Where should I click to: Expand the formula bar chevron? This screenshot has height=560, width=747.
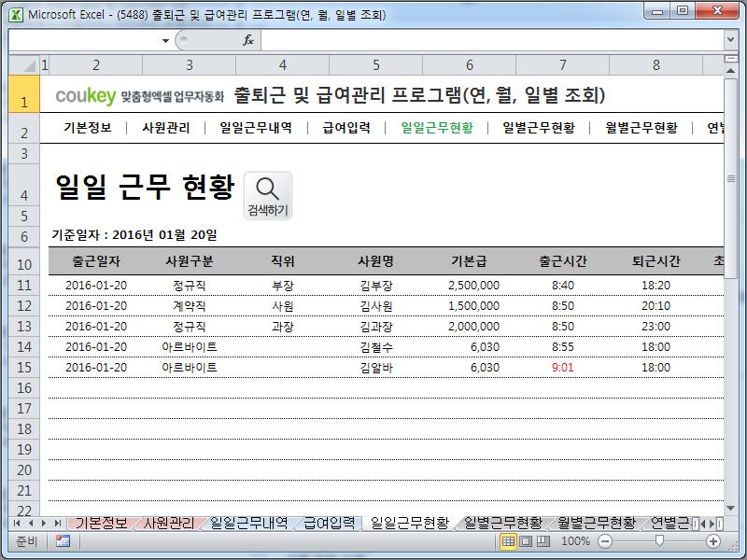pos(730,40)
